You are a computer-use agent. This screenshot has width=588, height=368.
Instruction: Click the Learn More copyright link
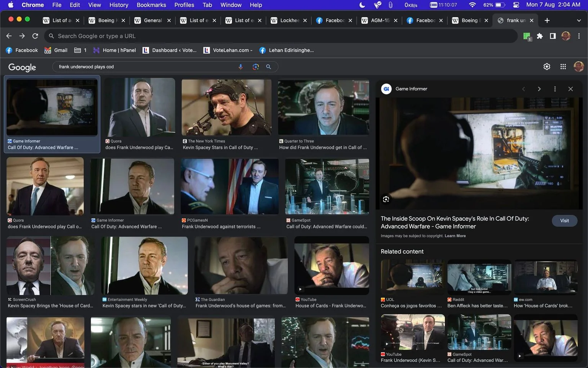click(455, 236)
